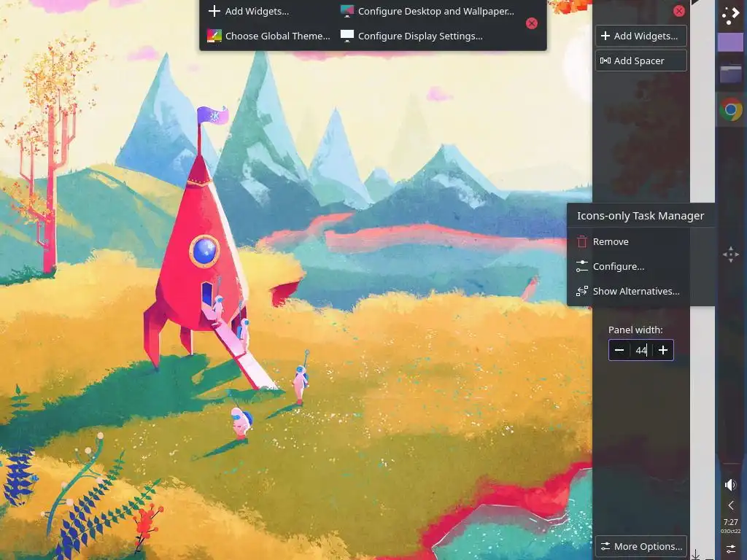This screenshot has height=560, width=747.
Task: Expand hidden system tray icons arrow
Action: [731, 505]
